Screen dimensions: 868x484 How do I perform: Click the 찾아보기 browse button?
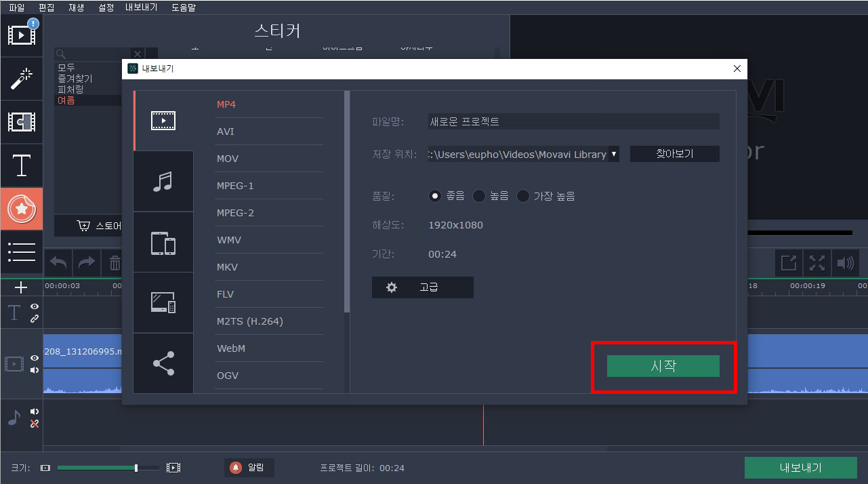[674, 154]
